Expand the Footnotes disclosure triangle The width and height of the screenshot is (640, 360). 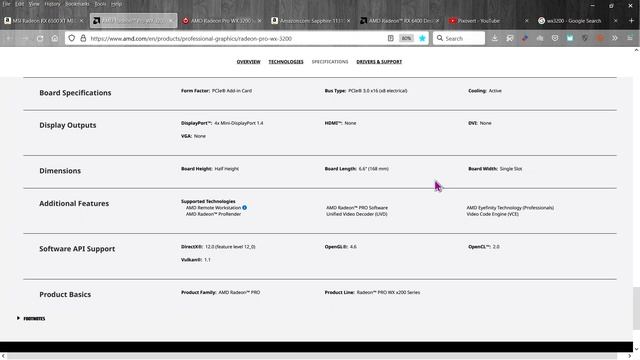point(18,318)
